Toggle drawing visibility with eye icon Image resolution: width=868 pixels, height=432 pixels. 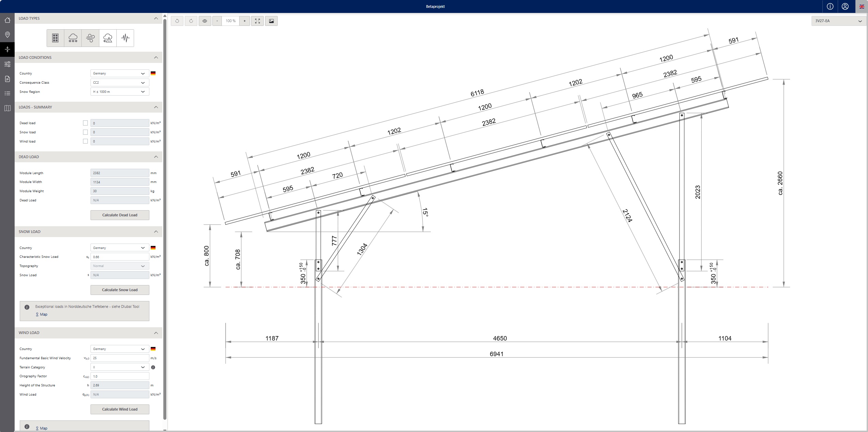pyautogui.click(x=205, y=21)
